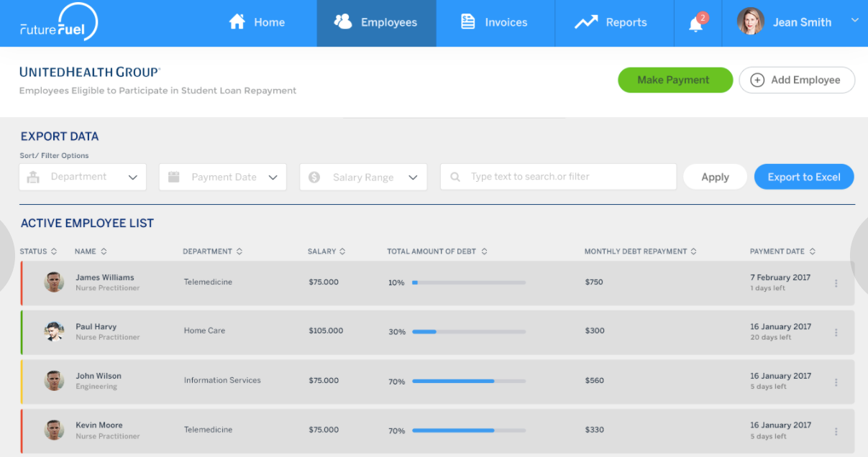Sort by the Status column arrows
The width and height of the screenshot is (868, 457).
point(53,251)
